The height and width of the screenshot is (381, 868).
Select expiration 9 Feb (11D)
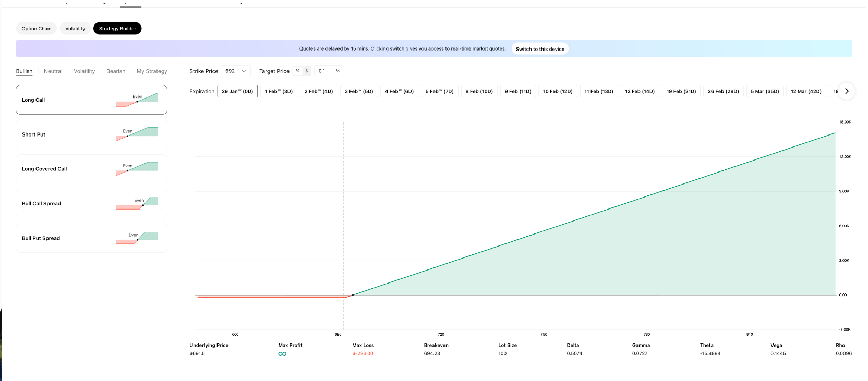click(x=518, y=91)
